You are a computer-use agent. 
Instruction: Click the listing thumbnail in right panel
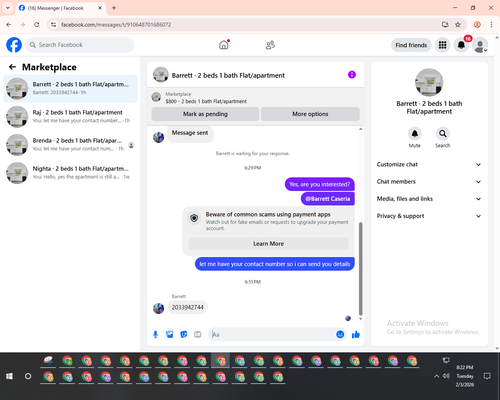click(x=429, y=82)
